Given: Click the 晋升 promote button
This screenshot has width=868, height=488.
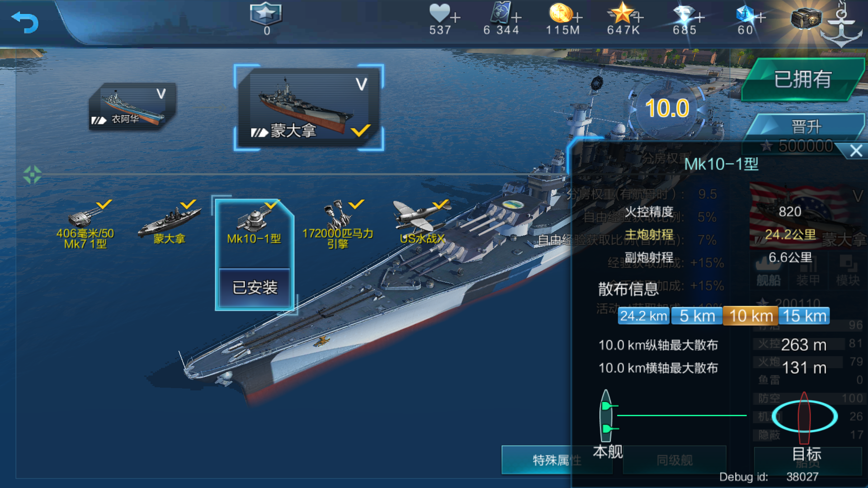Looking at the screenshot, I should tap(806, 127).
